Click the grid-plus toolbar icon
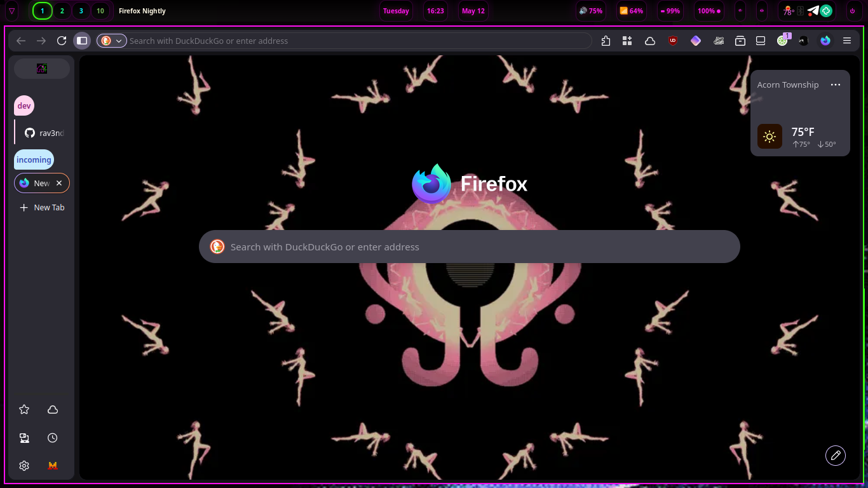The height and width of the screenshot is (488, 868). pos(627,41)
